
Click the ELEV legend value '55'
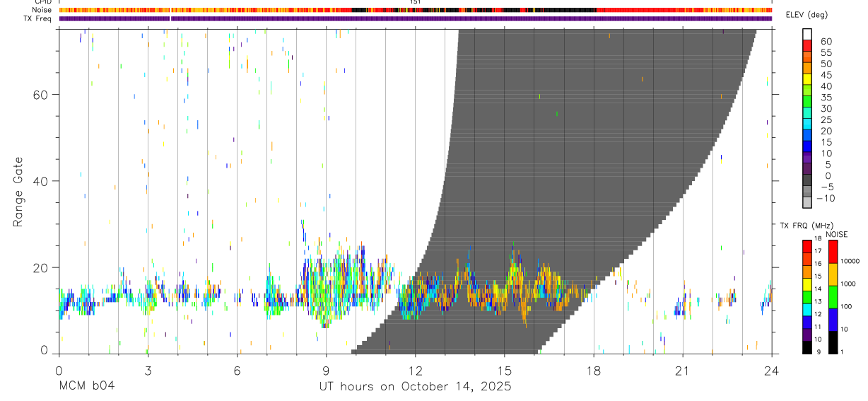click(x=826, y=52)
